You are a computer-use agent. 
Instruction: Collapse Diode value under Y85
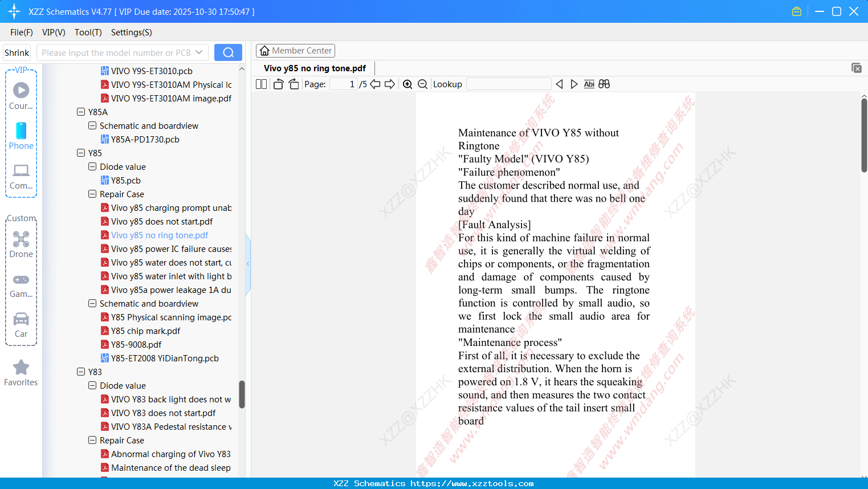pos(92,167)
